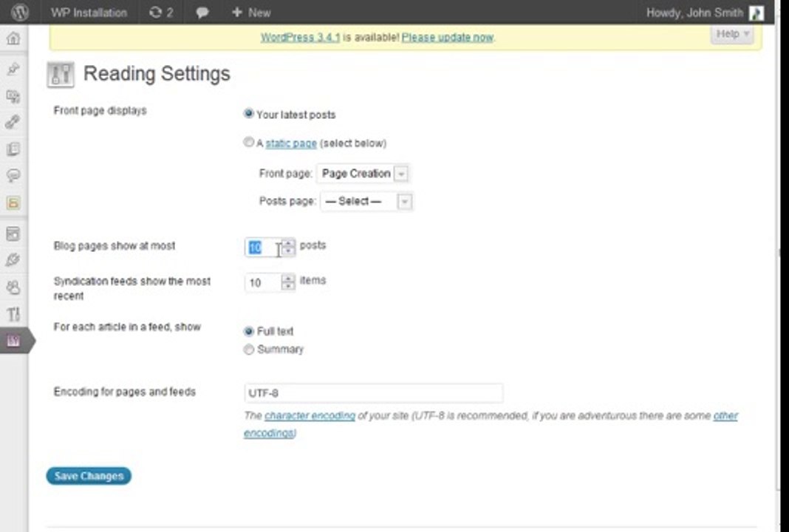This screenshot has height=532, width=789.
Task: Open the Pages icon in sidebar
Action: (x=13, y=149)
